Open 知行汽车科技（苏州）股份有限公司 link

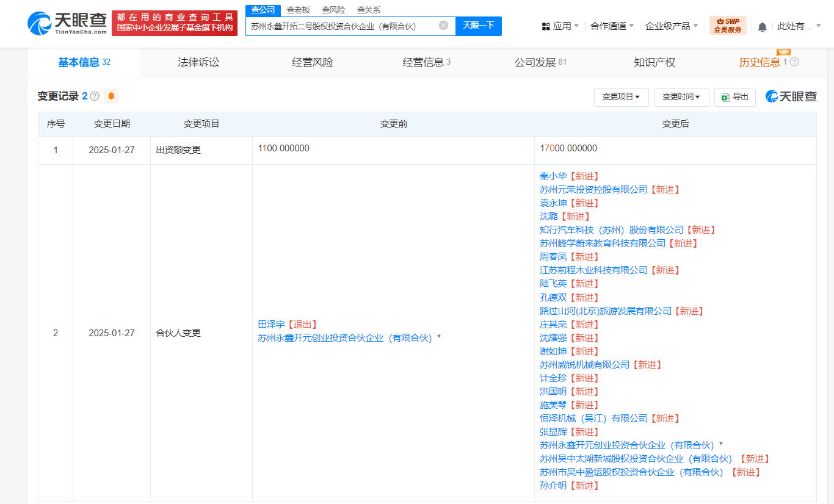pyautogui.click(x=612, y=230)
